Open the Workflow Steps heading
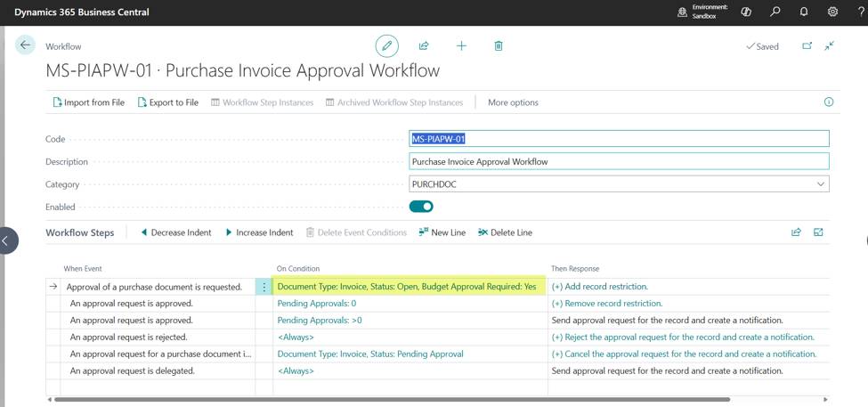This screenshot has width=868, height=407. (x=80, y=232)
